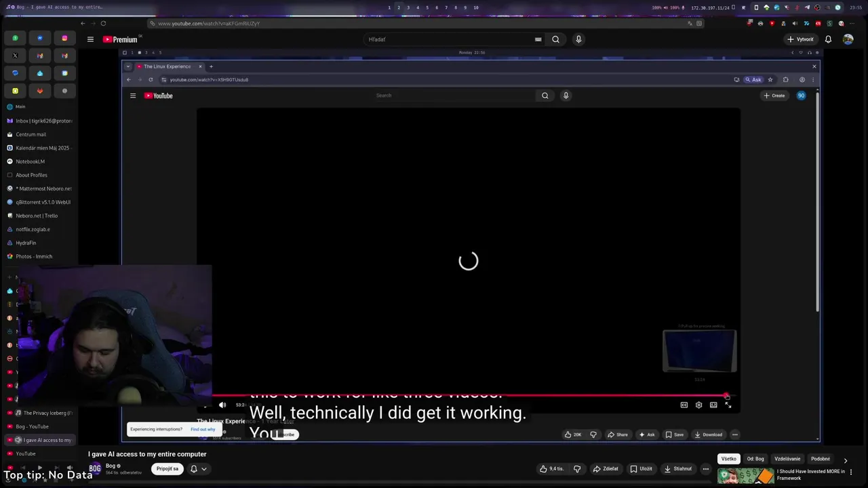Open Inbox protonmail sidebar tab
868x488 pixels.
click(39, 121)
